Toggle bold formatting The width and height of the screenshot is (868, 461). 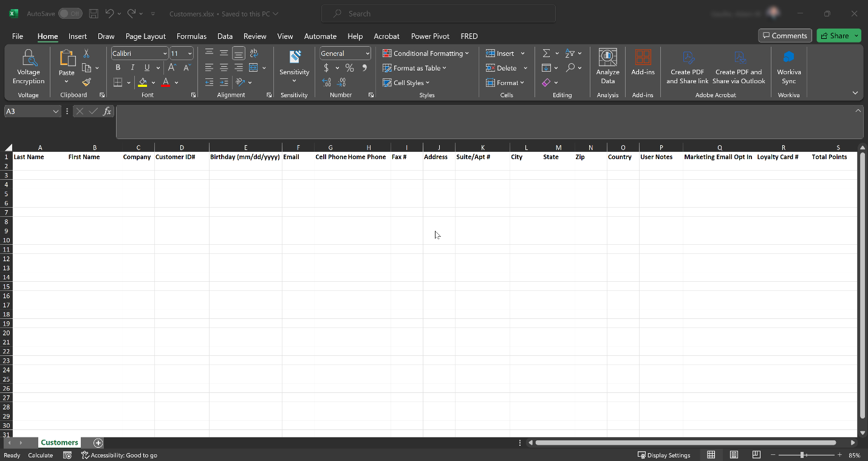click(x=118, y=67)
